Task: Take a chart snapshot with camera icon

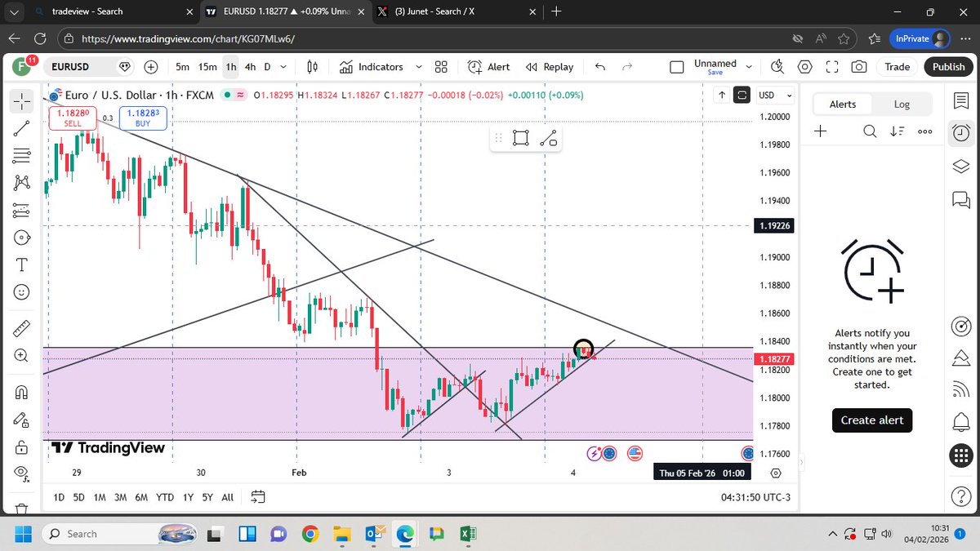Action: 859,67
